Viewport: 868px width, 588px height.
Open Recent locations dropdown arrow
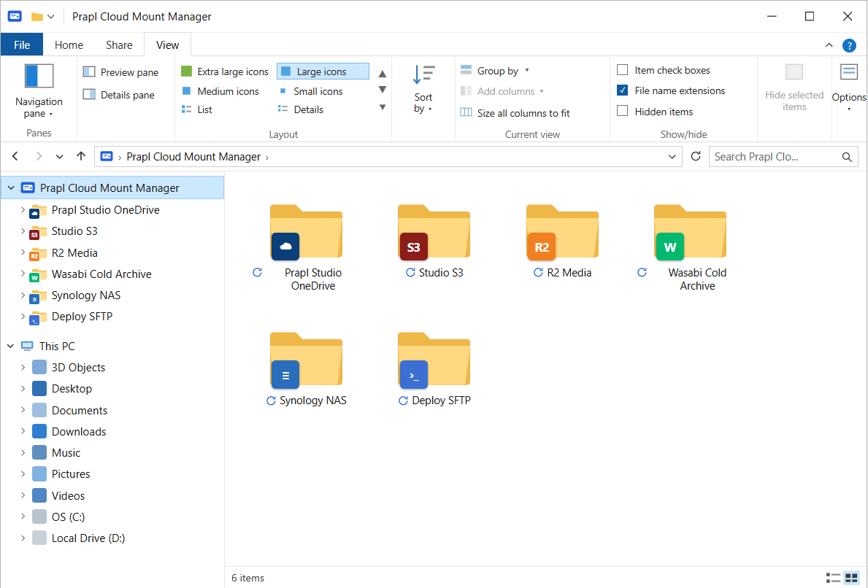[x=59, y=157]
